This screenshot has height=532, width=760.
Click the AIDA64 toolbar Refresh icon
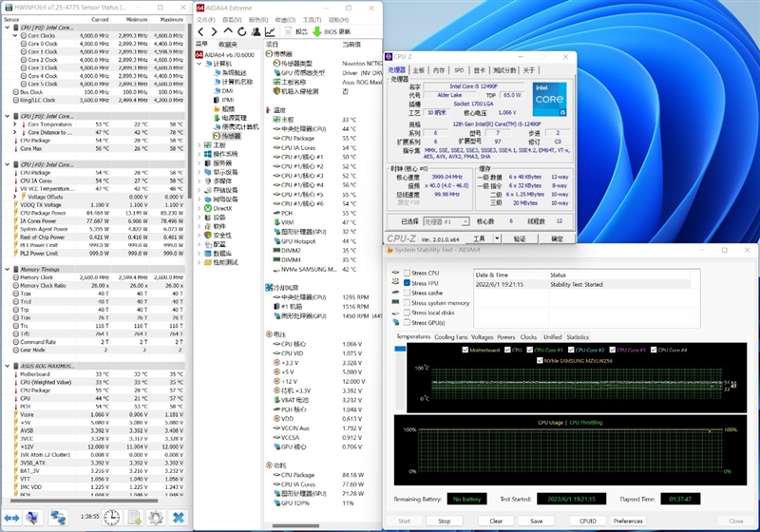(240, 31)
